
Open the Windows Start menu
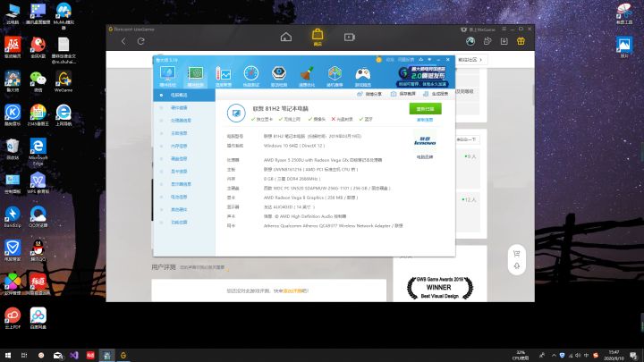pos(8,356)
